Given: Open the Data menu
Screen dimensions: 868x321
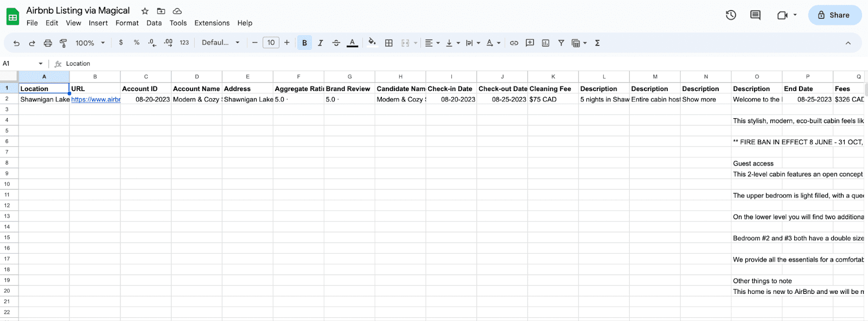Looking at the screenshot, I should pos(154,23).
